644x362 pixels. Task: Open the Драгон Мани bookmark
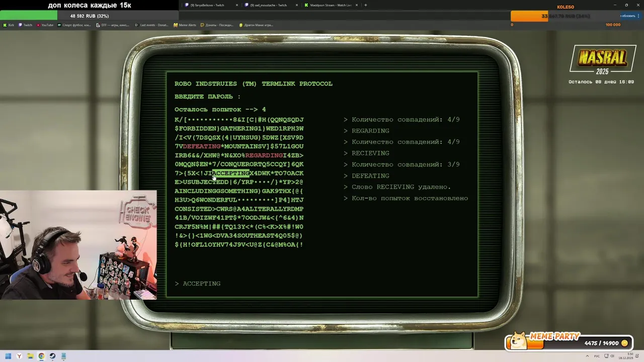click(x=256, y=25)
